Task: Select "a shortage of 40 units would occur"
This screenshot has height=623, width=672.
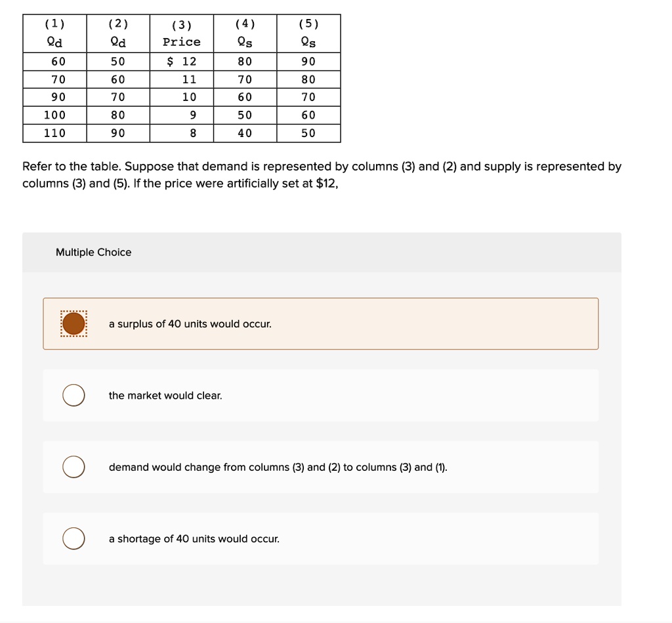Action: [73, 538]
